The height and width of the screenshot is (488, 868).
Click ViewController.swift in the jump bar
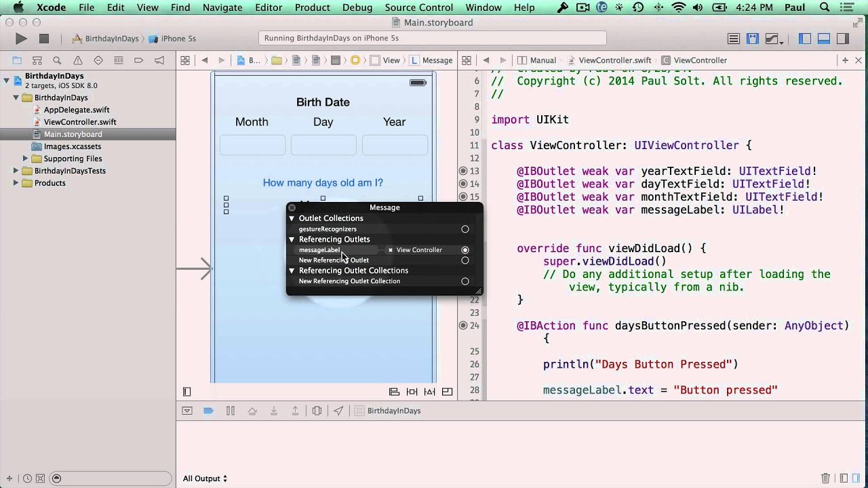point(609,60)
